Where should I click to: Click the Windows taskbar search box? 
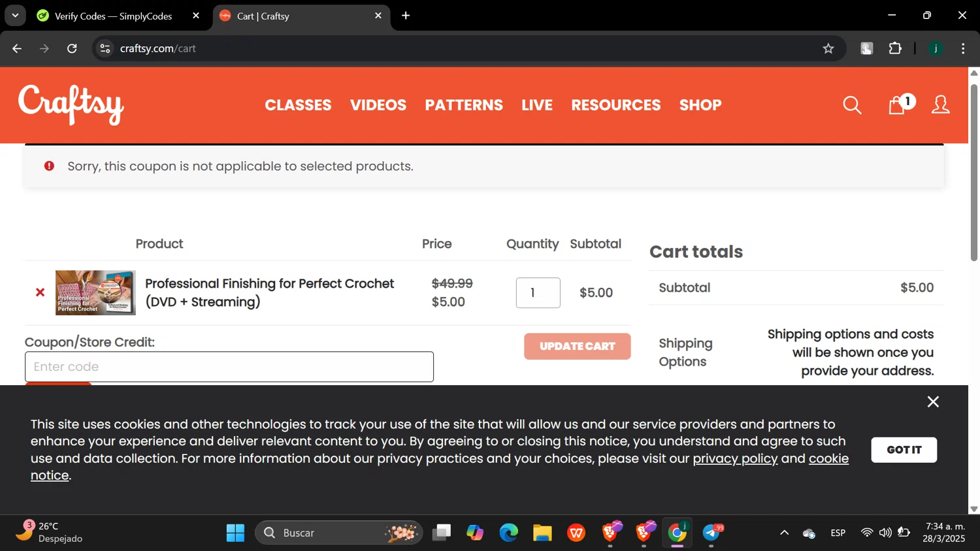pyautogui.click(x=339, y=533)
